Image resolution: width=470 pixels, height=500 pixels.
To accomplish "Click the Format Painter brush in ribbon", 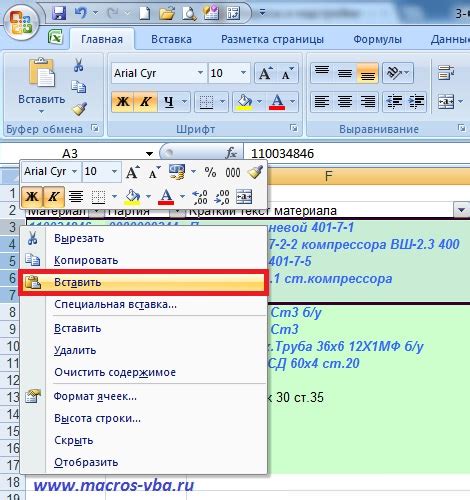I will (79, 109).
